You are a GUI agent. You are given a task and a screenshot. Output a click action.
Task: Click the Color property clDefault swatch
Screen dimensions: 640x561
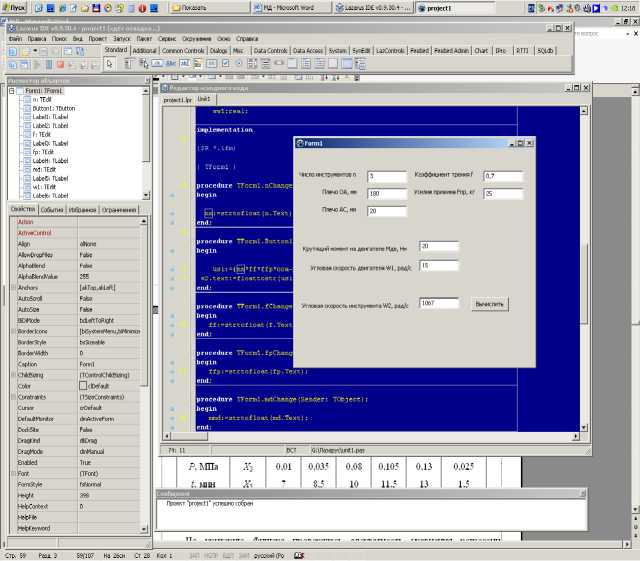85,386
